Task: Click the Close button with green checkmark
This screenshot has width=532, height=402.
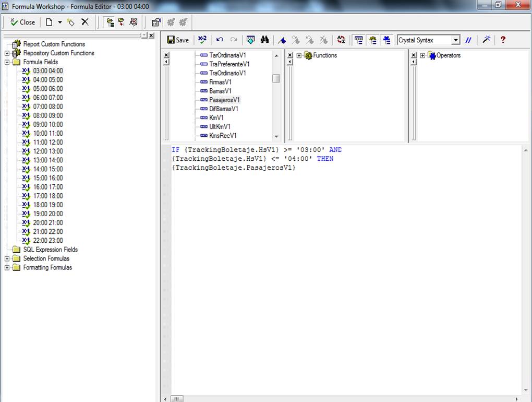Action: 22,22
